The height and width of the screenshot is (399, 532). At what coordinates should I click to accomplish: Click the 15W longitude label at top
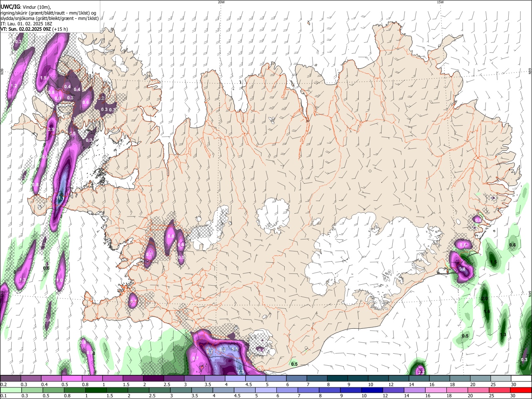coord(440,2)
